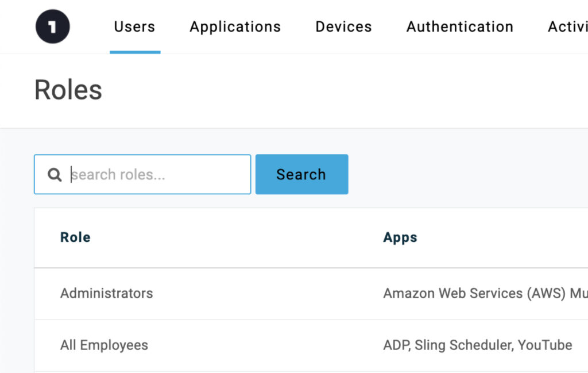Place cursor in the roles search box
The height and width of the screenshot is (373, 588).
pyautogui.click(x=144, y=174)
